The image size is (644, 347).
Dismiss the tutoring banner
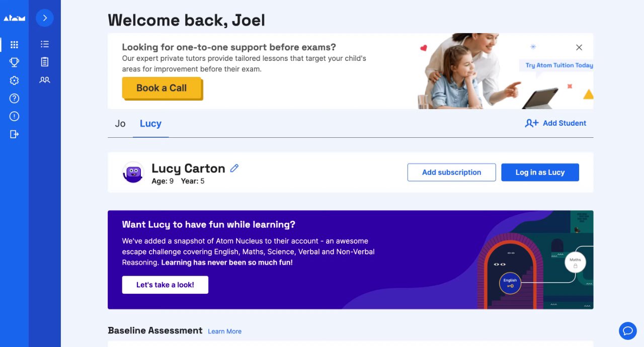(x=579, y=47)
